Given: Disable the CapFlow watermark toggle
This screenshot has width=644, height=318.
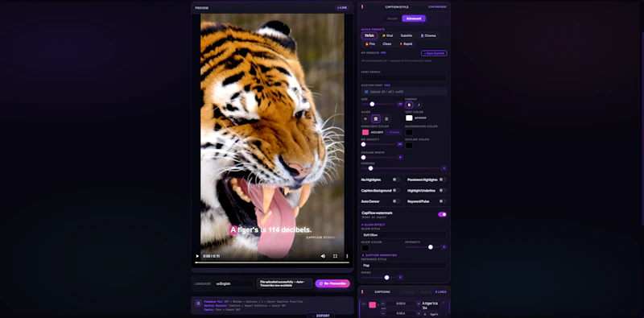Looking at the screenshot, I should coord(442,214).
